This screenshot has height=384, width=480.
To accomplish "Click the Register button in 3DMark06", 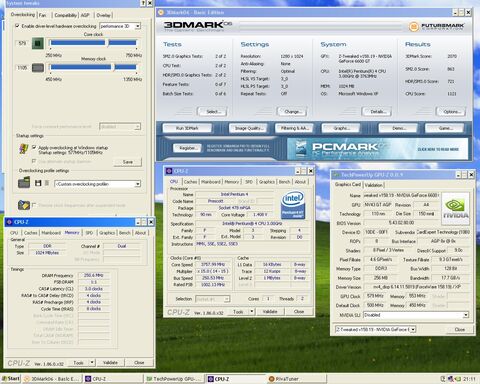I will (x=188, y=148).
